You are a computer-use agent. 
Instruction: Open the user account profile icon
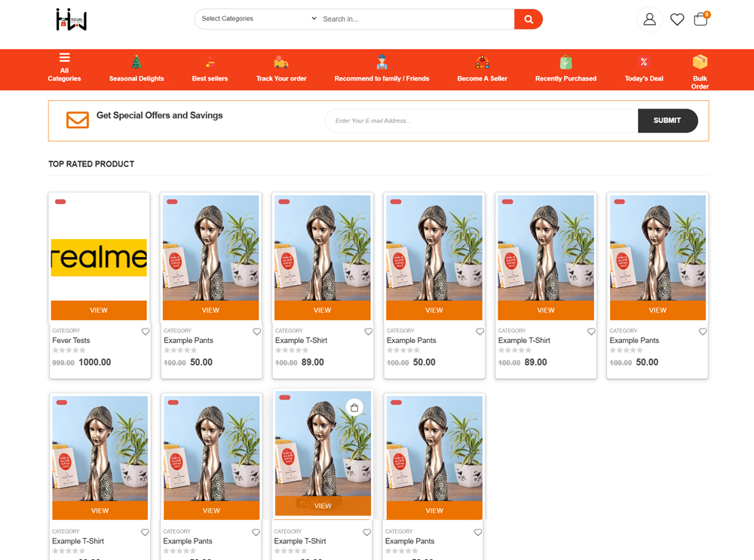[649, 20]
